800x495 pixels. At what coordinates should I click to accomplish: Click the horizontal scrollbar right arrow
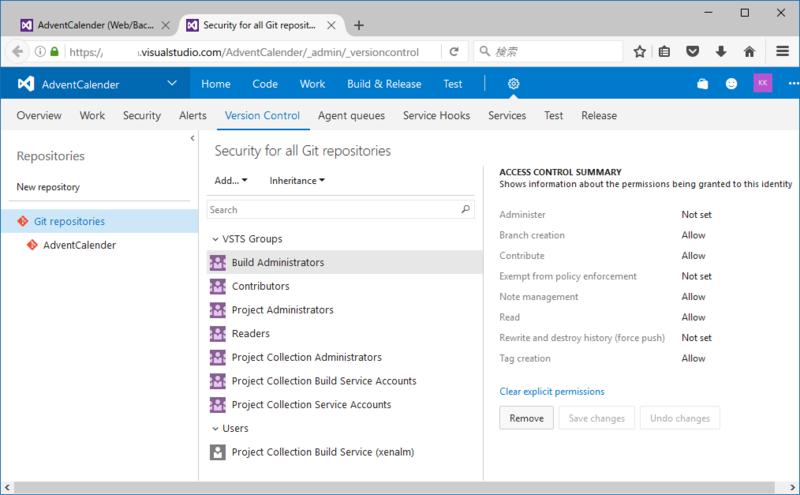792,487
